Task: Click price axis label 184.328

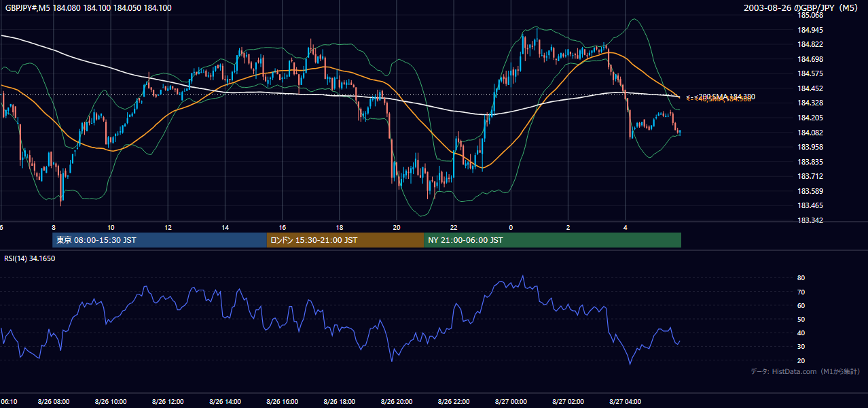Action: [811, 103]
